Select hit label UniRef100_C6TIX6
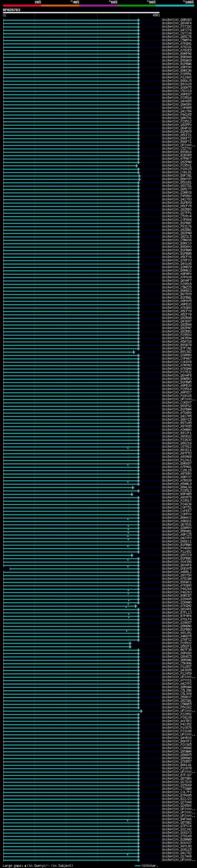The image size is (197, 868). 177,33
